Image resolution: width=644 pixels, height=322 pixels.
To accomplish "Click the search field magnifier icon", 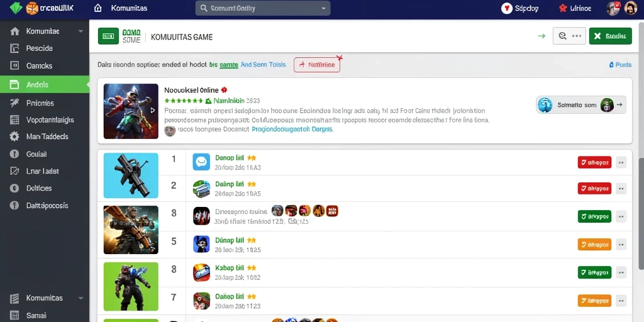I will coord(203,8).
